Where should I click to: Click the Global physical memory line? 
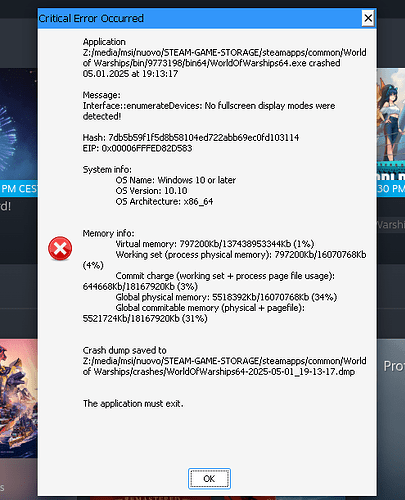pyautogui.click(x=226, y=297)
